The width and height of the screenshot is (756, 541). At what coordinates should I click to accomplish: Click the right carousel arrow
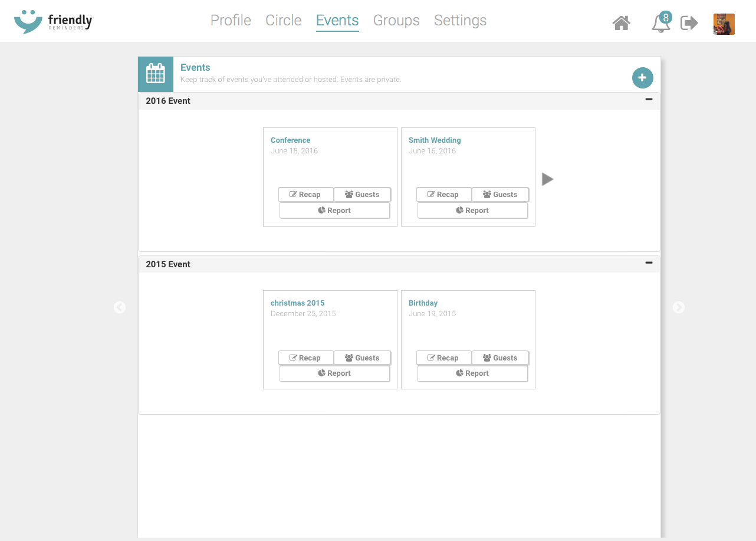tap(679, 307)
